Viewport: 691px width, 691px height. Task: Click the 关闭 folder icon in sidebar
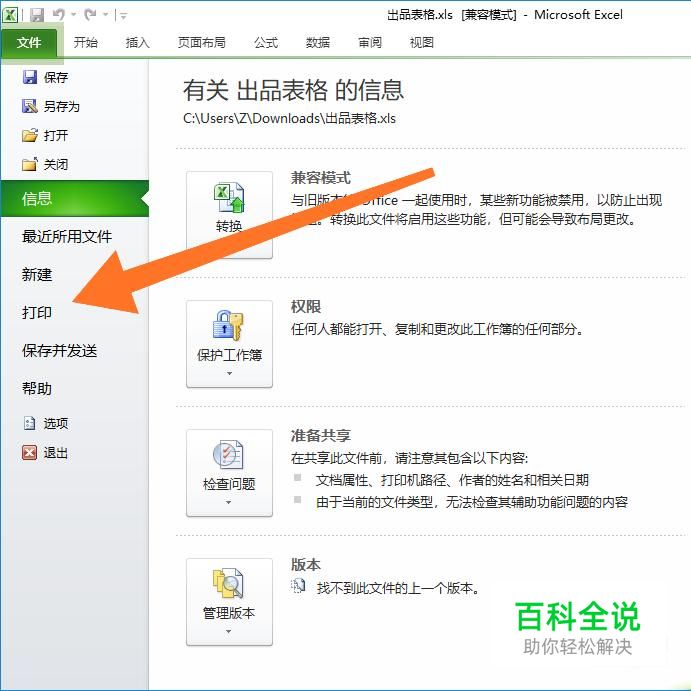point(30,164)
